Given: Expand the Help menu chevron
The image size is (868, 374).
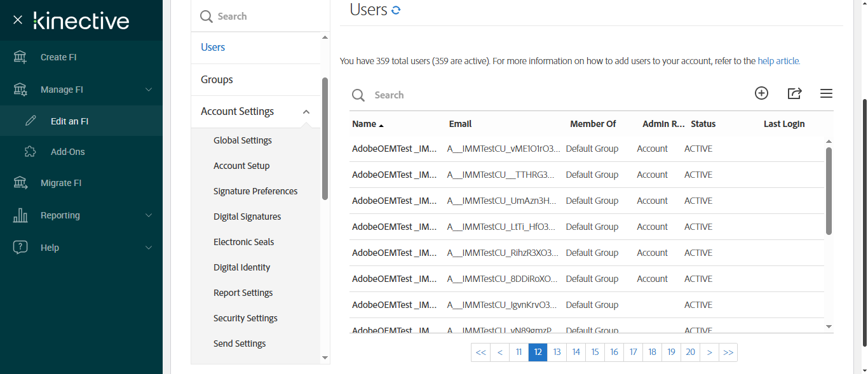Looking at the screenshot, I should point(149,248).
